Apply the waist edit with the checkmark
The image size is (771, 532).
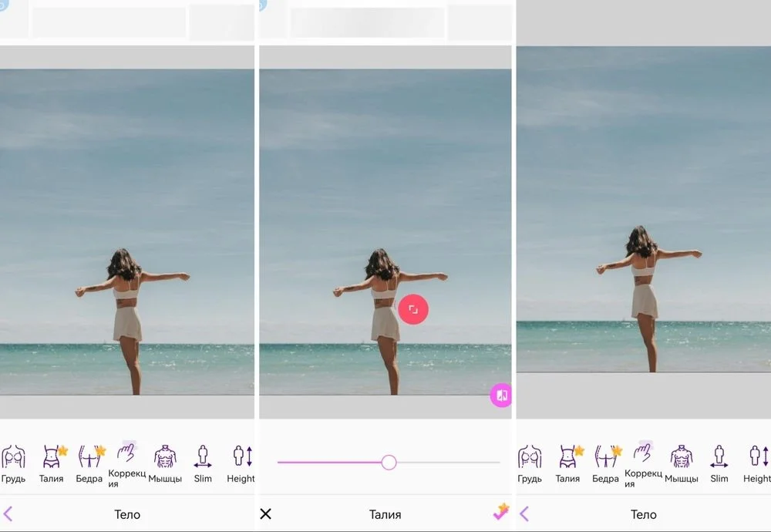(501, 513)
